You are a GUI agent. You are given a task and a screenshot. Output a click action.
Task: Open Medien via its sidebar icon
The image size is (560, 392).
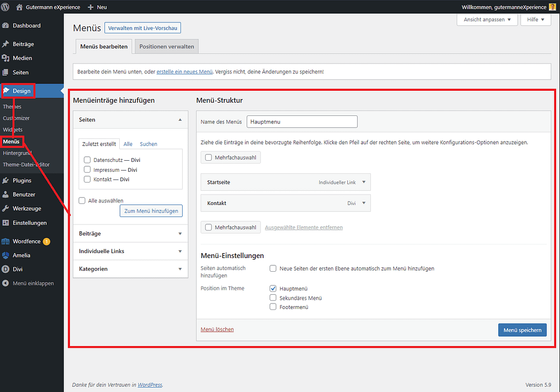tap(6, 58)
